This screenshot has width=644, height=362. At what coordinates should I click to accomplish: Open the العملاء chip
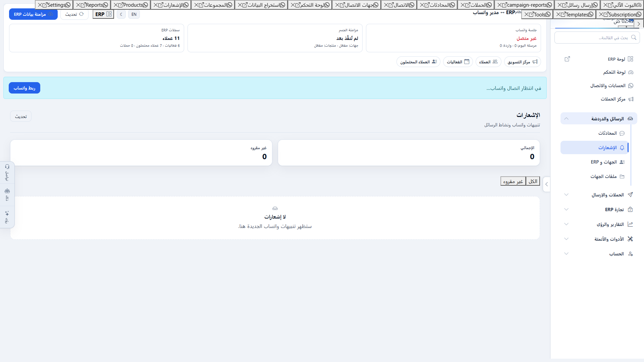(x=488, y=62)
